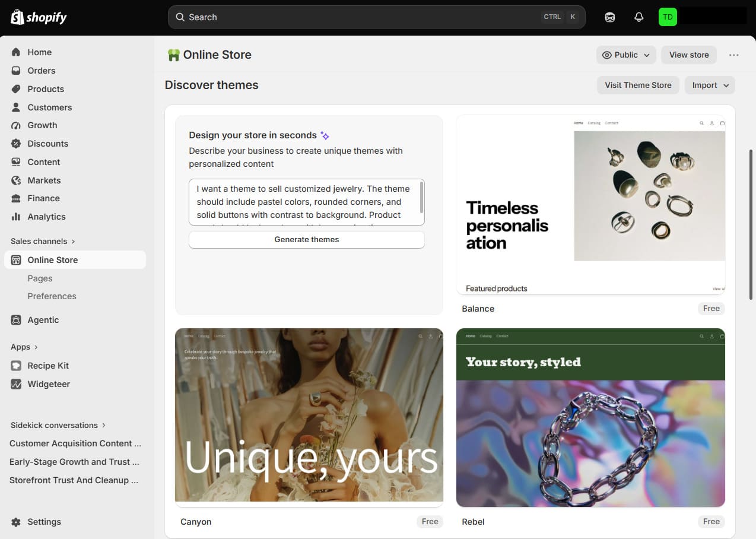Open the Balance theme preview thumbnail

pos(590,205)
